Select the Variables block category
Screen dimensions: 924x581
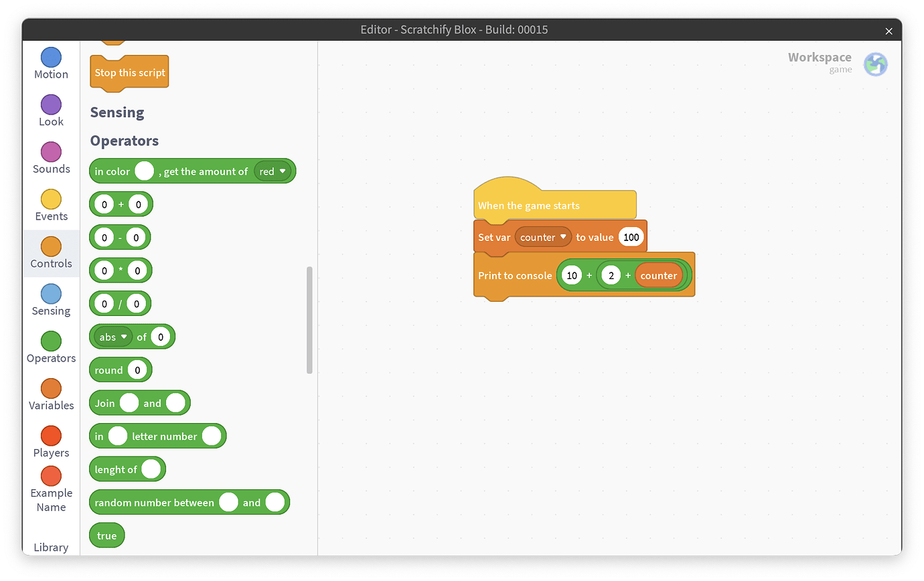click(50, 395)
